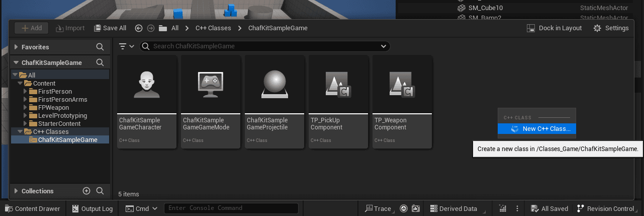Image resolution: width=644 pixels, height=216 pixels.
Task: Click the All breadcrumb
Action: pos(175,28)
